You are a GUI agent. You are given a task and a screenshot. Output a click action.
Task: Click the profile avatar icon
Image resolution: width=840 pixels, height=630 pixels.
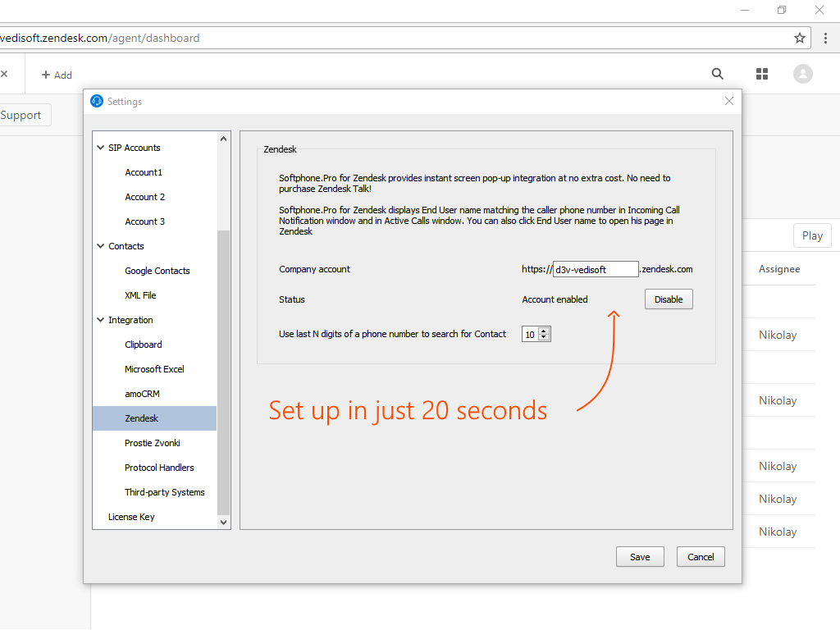802,74
